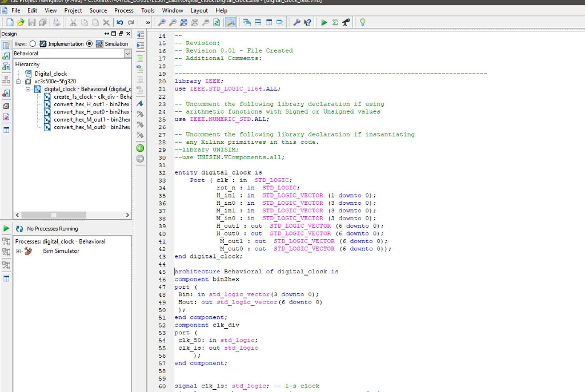Cut selected text using the scissors icon
Screen dimensions: 585x392
73,22
